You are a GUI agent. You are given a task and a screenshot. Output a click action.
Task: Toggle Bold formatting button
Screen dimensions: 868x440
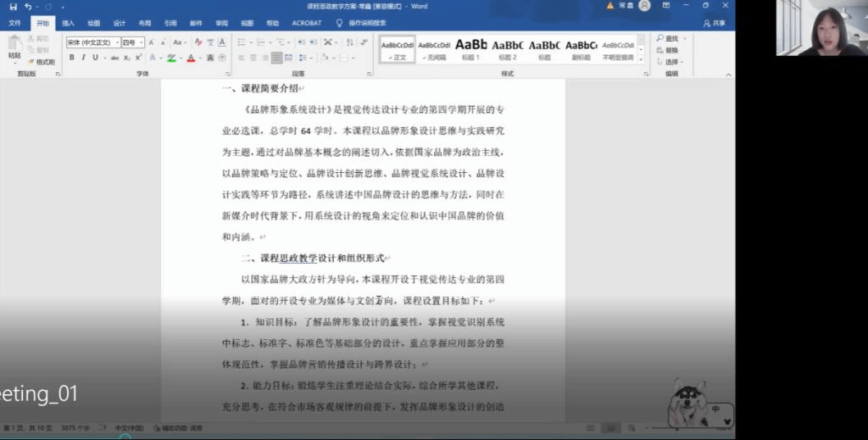pyautogui.click(x=72, y=58)
